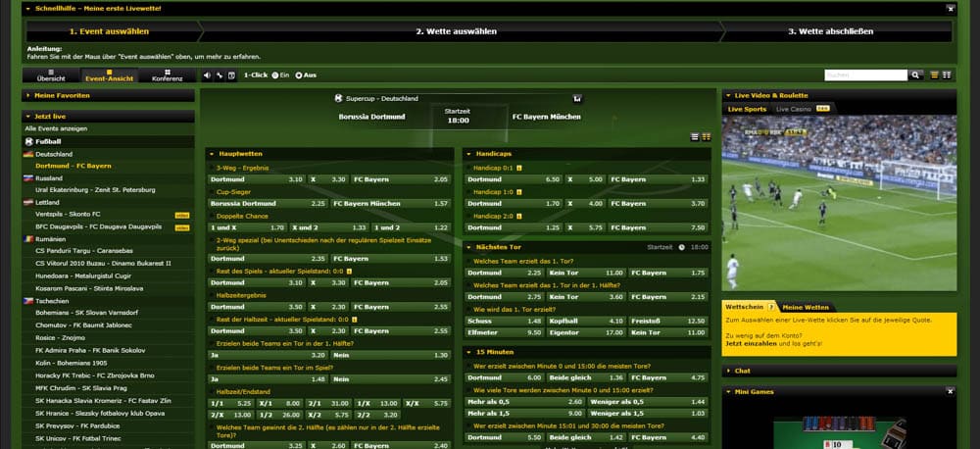Click the Tschechien flag icon

(x=28, y=301)
